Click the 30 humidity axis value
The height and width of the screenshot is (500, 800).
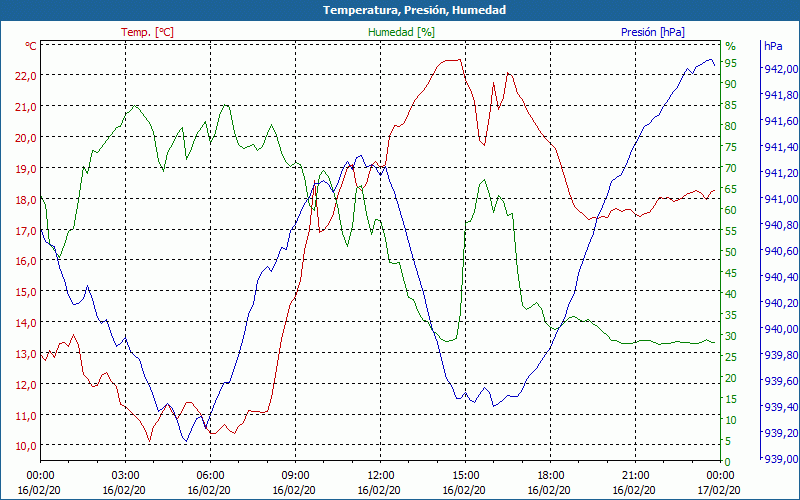(x=731, y=336)
